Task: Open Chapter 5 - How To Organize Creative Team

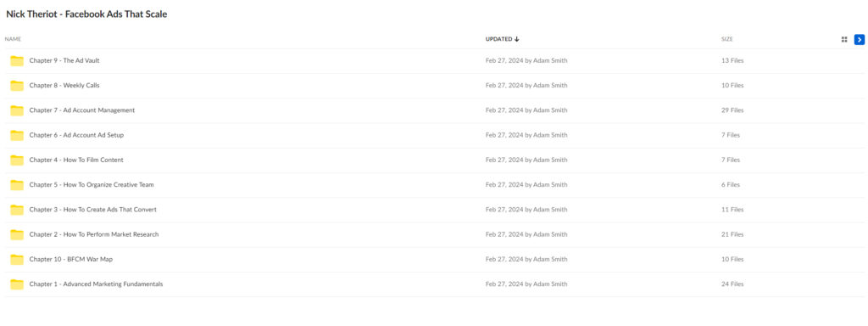Action: 92,184
